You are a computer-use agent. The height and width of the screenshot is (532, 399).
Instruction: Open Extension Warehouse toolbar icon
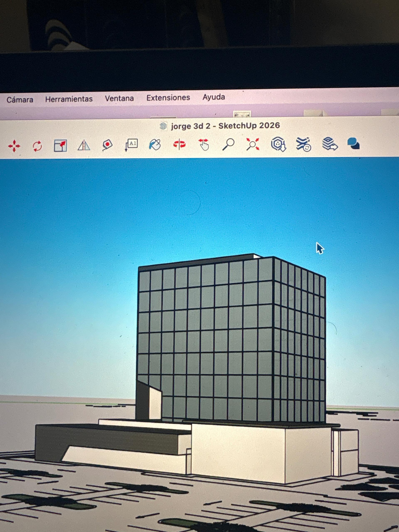click(304, 144)
